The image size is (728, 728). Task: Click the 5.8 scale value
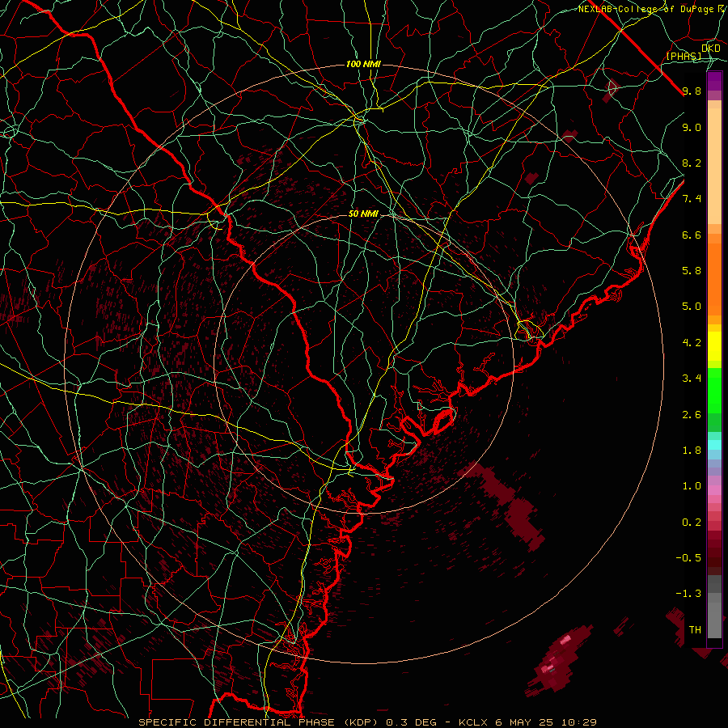[692, 271]
